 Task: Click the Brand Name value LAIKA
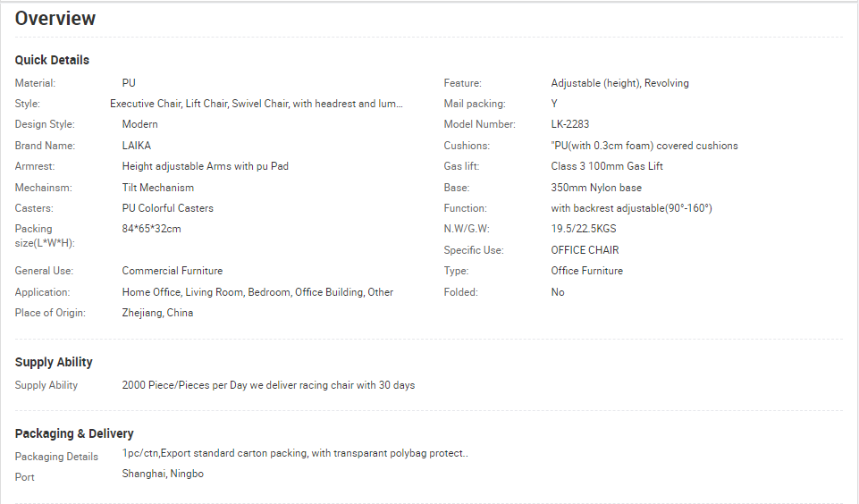[x=137, y=146]
